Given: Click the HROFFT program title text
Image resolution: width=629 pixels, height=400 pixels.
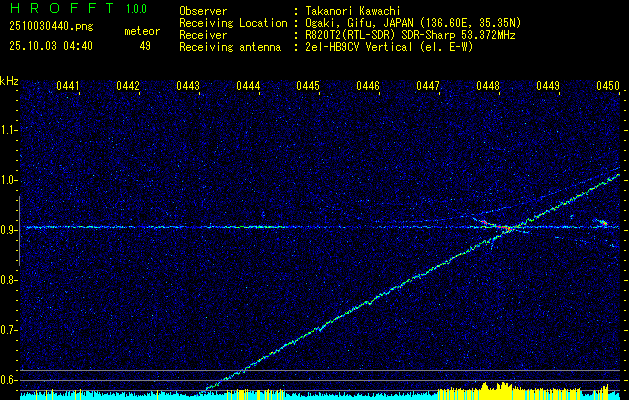Looking at the screenshot, I should [x=61, y=8].
